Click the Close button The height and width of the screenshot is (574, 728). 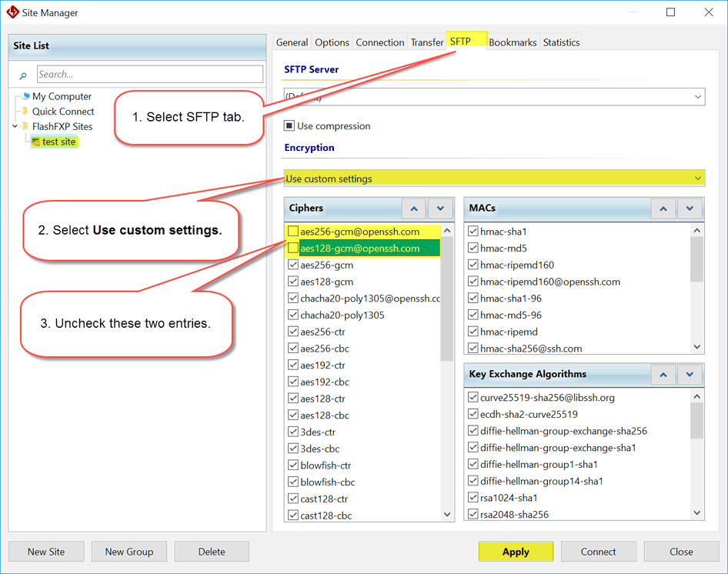click(681, 552)
